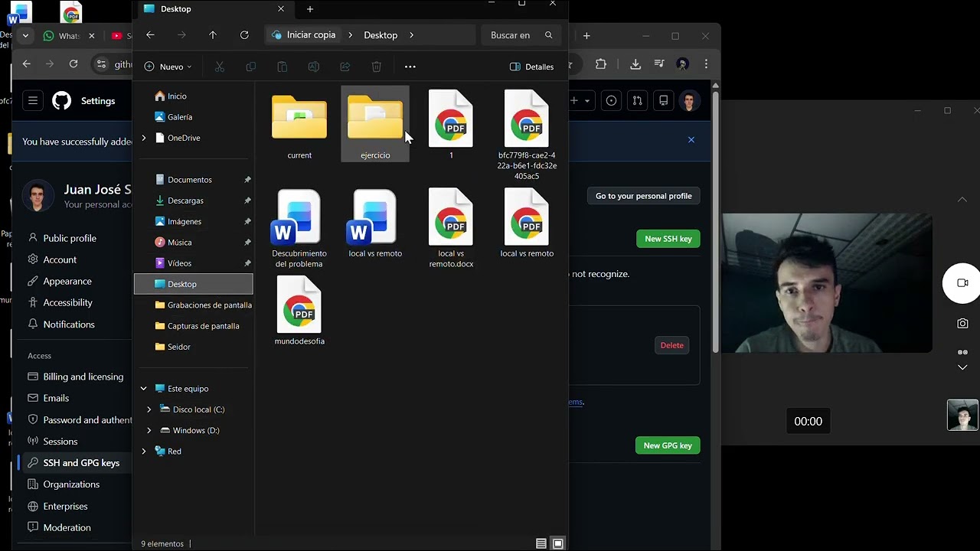Refresh the Desktop folder view
Screen dimensions: 980x551
(244, 35)
